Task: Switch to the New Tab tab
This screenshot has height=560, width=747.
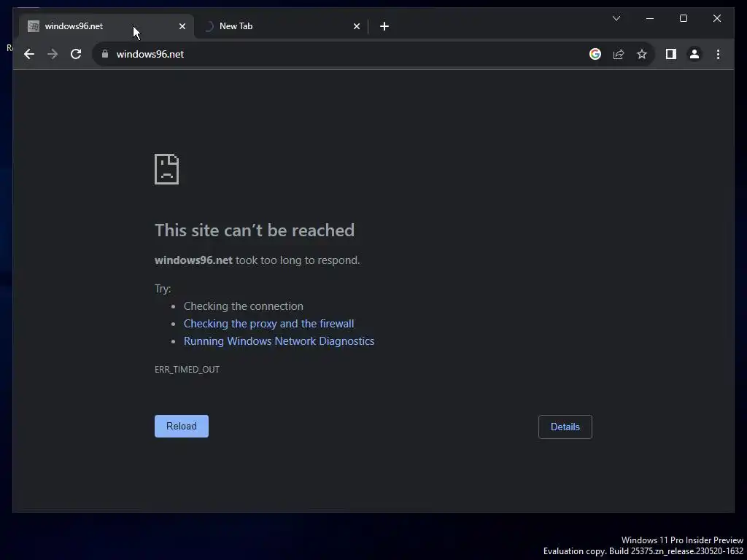Action: 281,26
